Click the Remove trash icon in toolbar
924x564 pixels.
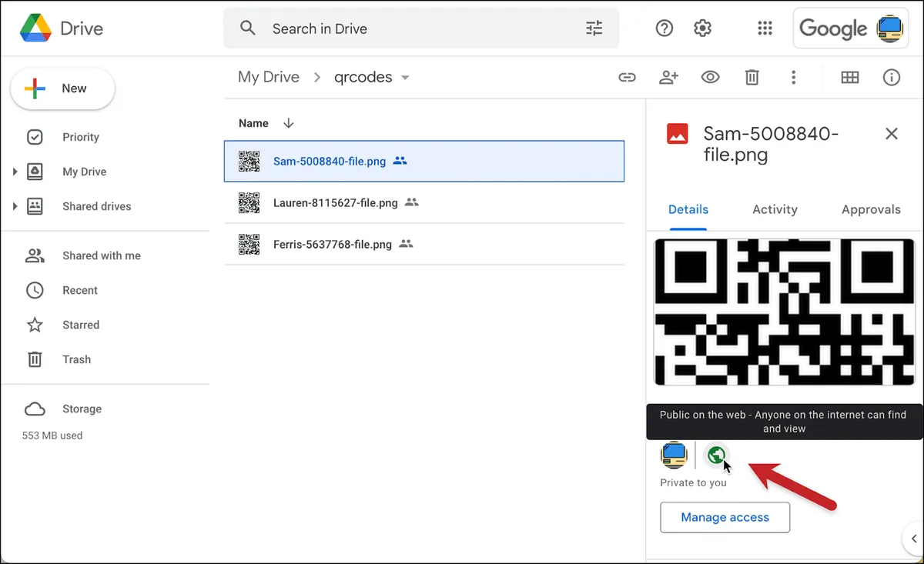[752, 77]
